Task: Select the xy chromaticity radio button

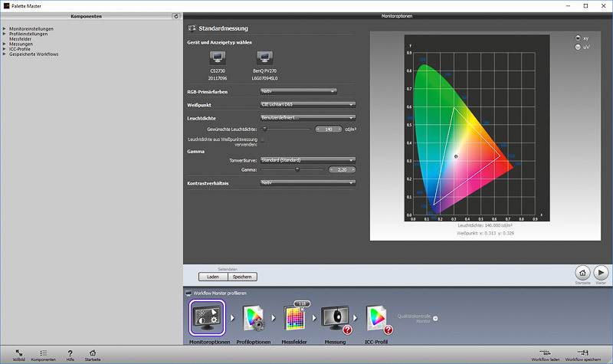Action: pos(578,38)
